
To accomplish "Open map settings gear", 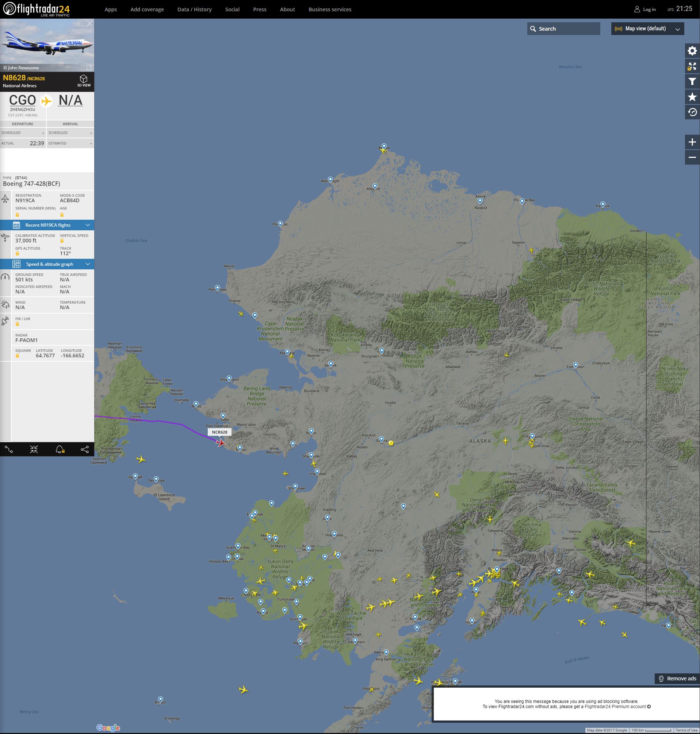I will pyautogui.click(x=692, y=51).
